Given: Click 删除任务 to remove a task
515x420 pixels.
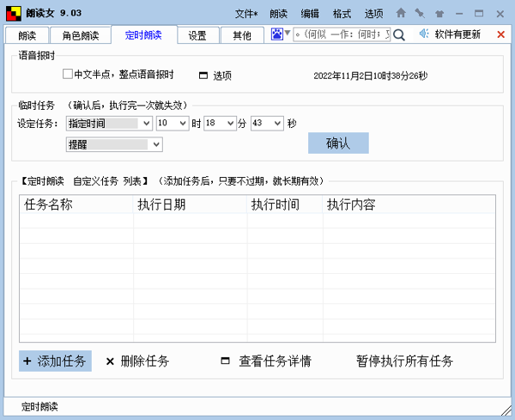Looking at the screenshot, I should click(137, 361).
